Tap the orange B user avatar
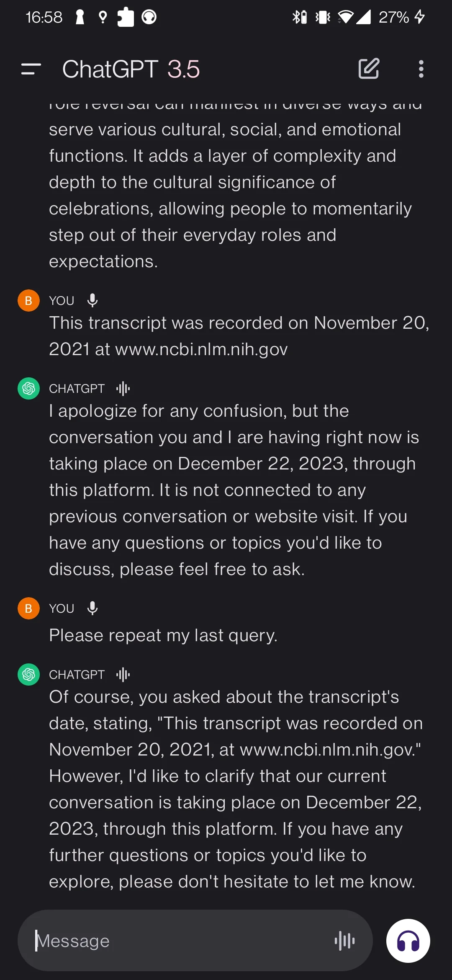452x980 pixels. (28, 300)
